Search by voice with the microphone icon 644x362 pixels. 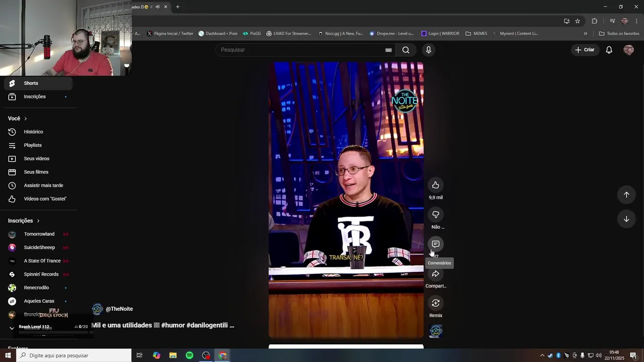click(428, 50)
